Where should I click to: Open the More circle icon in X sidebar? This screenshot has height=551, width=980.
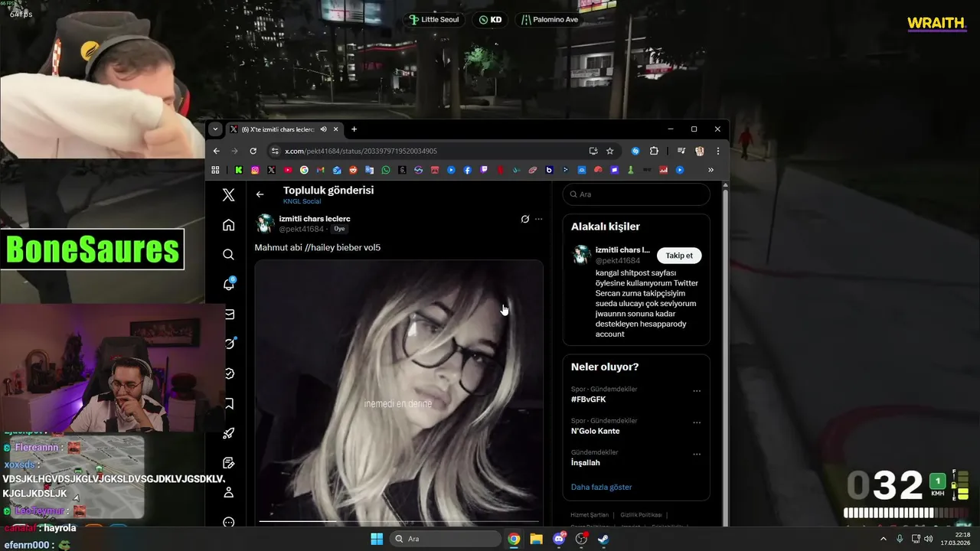click(228, 522)
